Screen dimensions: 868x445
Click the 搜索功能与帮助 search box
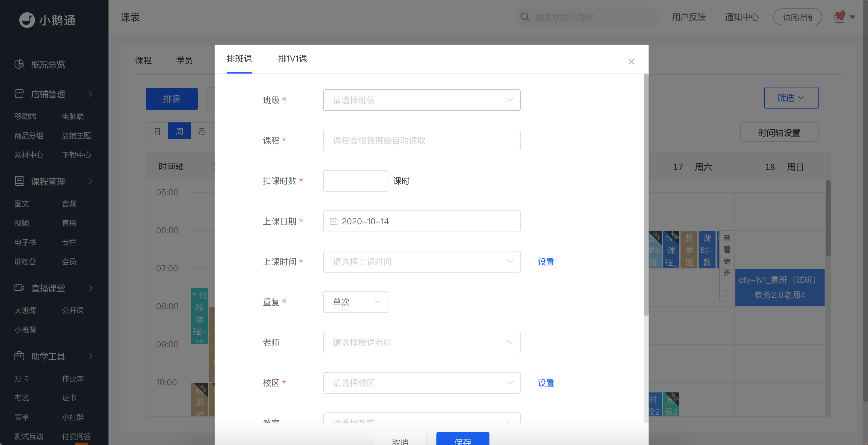[x=586, y=17]
